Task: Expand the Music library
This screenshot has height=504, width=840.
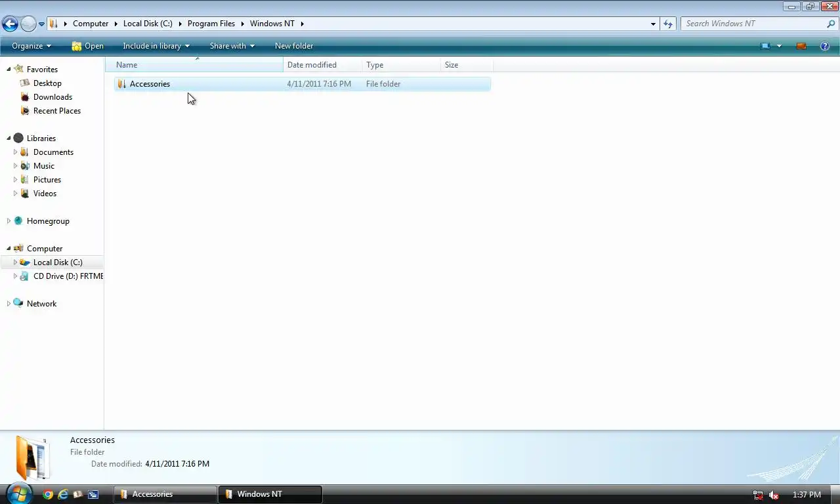Action: (15, 166)
